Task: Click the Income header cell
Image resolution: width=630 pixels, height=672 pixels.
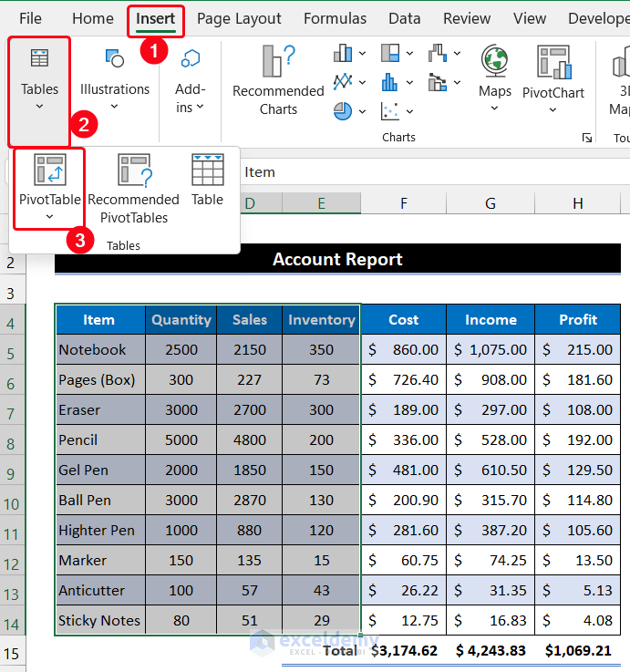Action: 491,320
